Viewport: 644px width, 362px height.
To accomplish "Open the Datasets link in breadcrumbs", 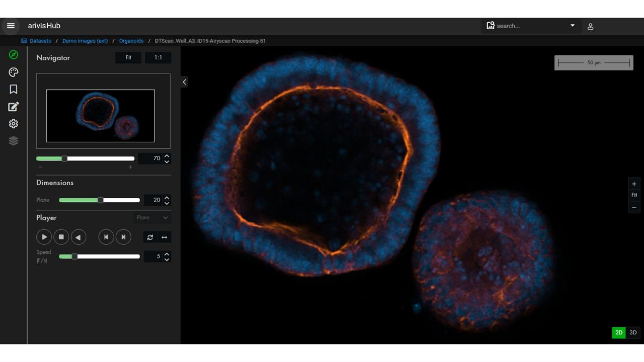I will point(40,41).
